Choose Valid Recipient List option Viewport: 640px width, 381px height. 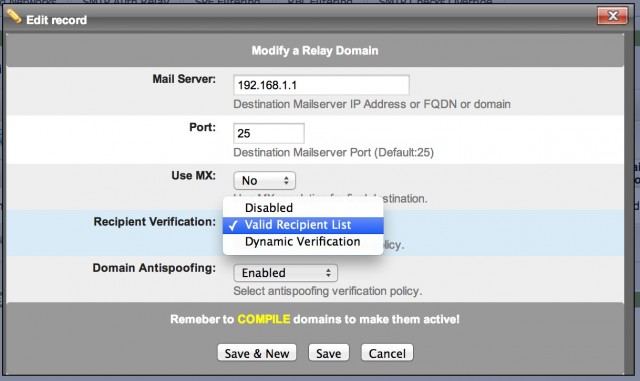303,225
